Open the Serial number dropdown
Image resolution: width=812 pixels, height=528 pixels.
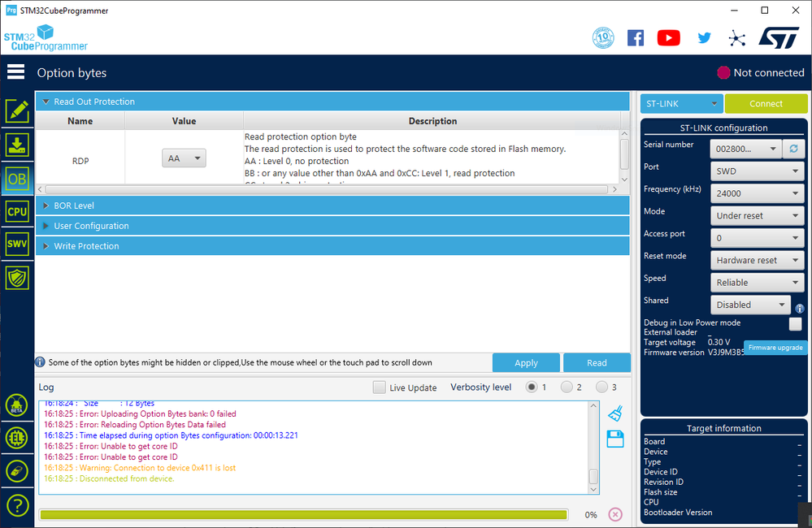(x=745, y=149)
